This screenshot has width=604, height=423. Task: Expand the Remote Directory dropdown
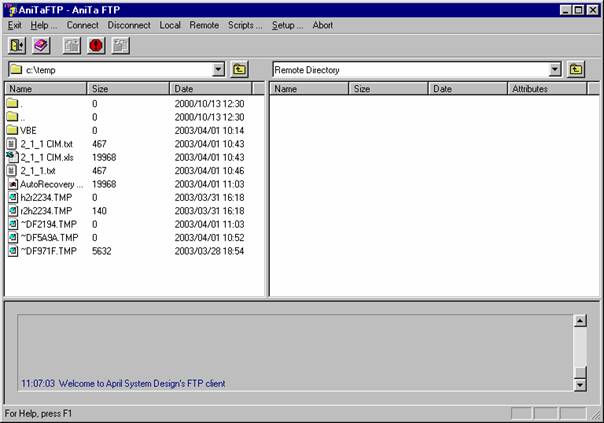point(555,70)
